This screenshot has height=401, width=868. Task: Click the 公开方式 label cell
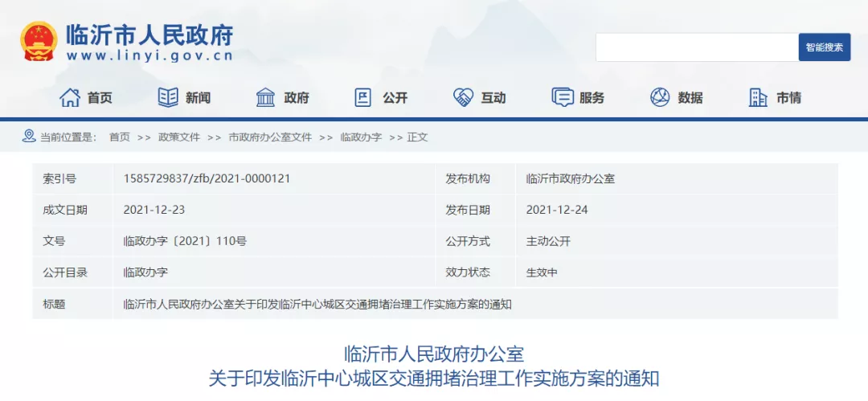point(476,241)
